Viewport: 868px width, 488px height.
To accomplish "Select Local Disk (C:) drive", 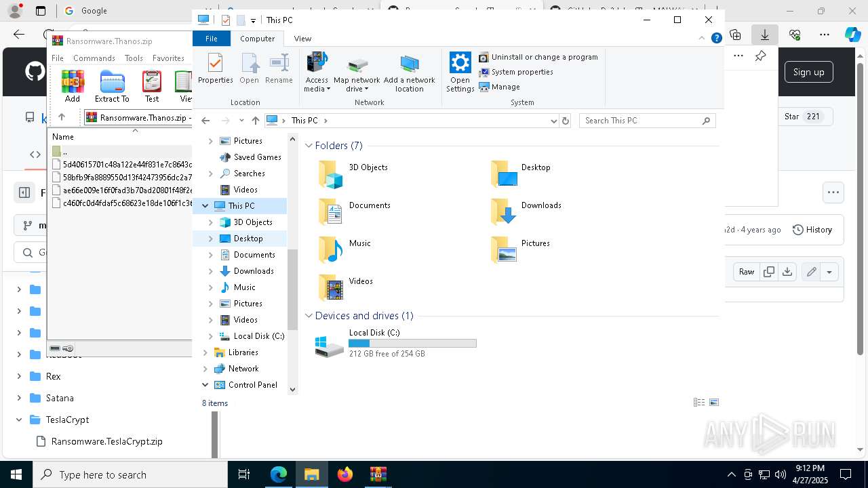I will (x=396, y=344).
